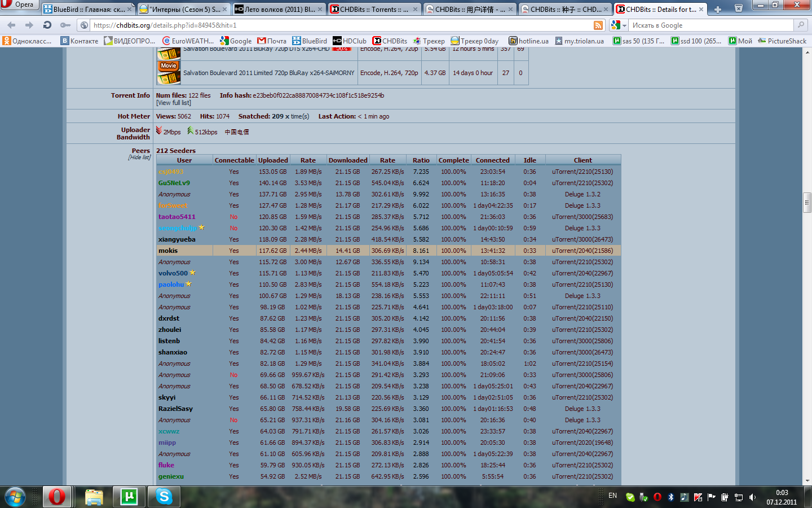
Task: Click the page scrollbar thumb
Action: pos(807,202)
